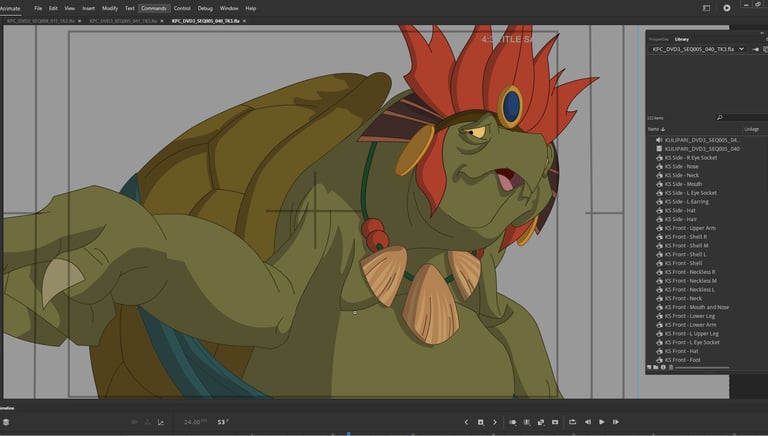This screenshot has height=436, width=768.
Task: Open the Commands menu
Action: point(154,8)
